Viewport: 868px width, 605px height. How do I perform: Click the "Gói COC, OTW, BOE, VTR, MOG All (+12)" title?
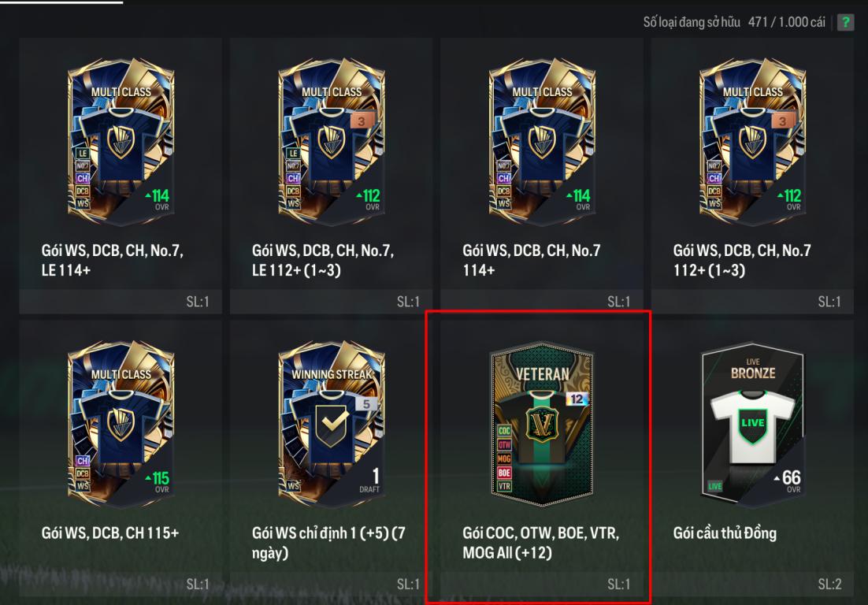tap(541, 543)
